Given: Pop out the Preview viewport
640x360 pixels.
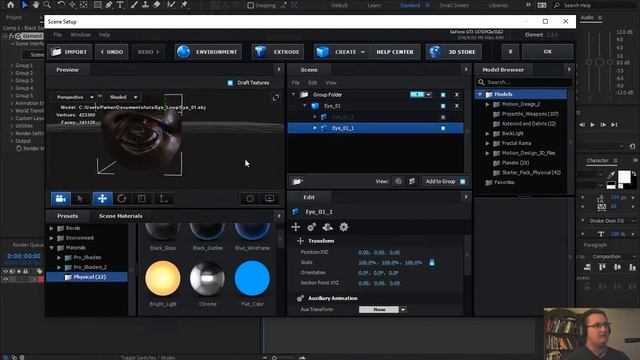Looking at the screenshot, I should click(x=276, y=98).
